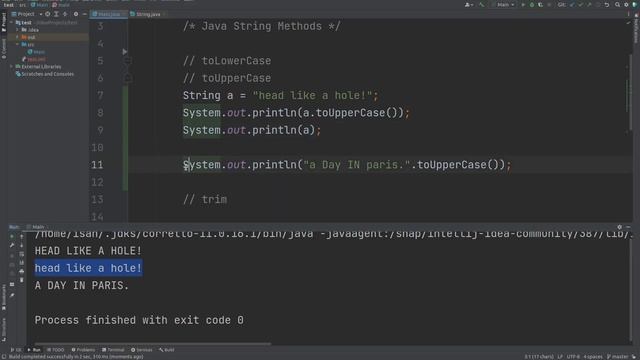Open the Main.java editor tab
640x360 pixels.
[x=109, y=14]
